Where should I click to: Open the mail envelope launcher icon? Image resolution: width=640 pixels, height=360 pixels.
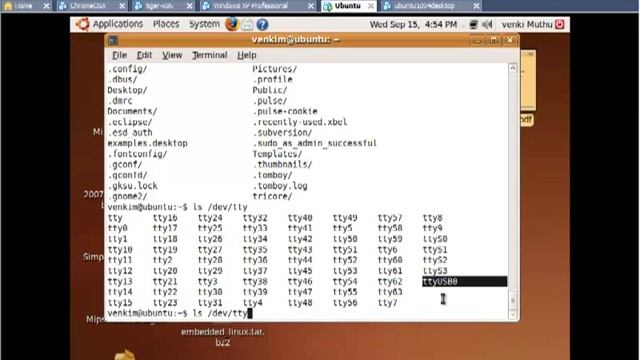(x=247, y=24)
